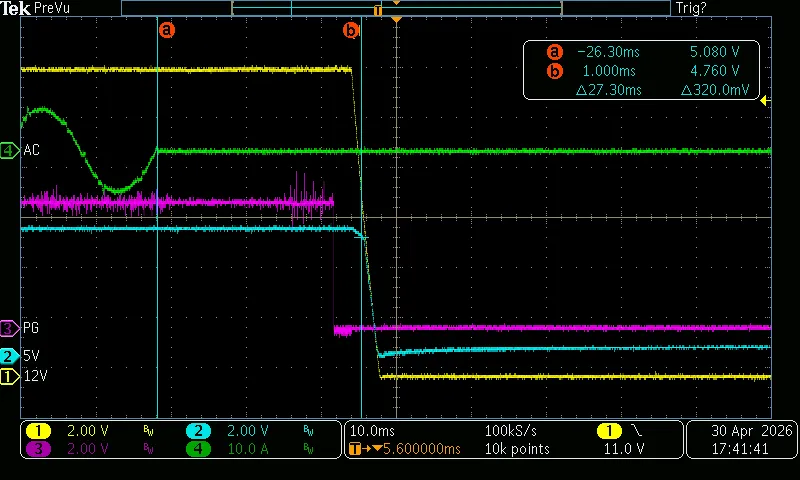Click the 10k points record length

[x=517, y=449]
